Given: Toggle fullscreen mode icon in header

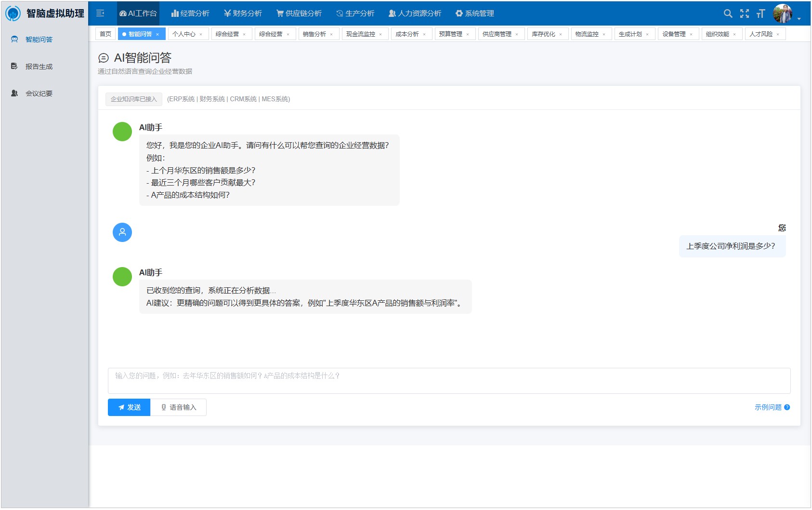Looking at the screenshot, I should pos(744,13).
